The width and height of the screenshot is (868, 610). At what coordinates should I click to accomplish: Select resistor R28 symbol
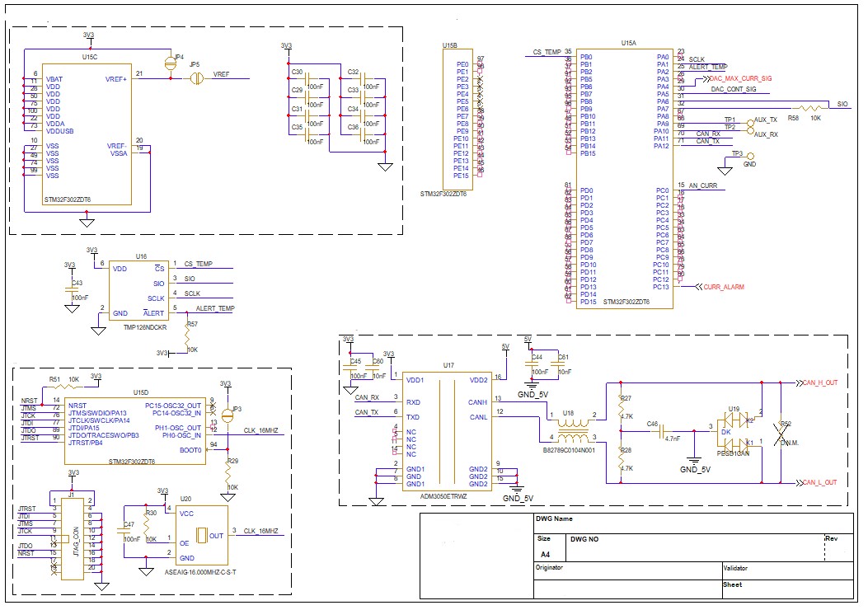coord(621,459)
